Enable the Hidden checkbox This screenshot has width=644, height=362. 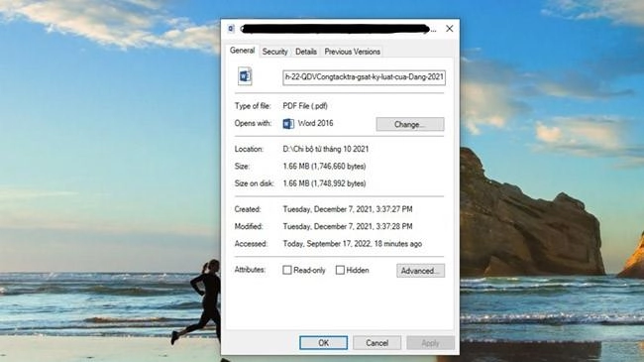(340, 270)
